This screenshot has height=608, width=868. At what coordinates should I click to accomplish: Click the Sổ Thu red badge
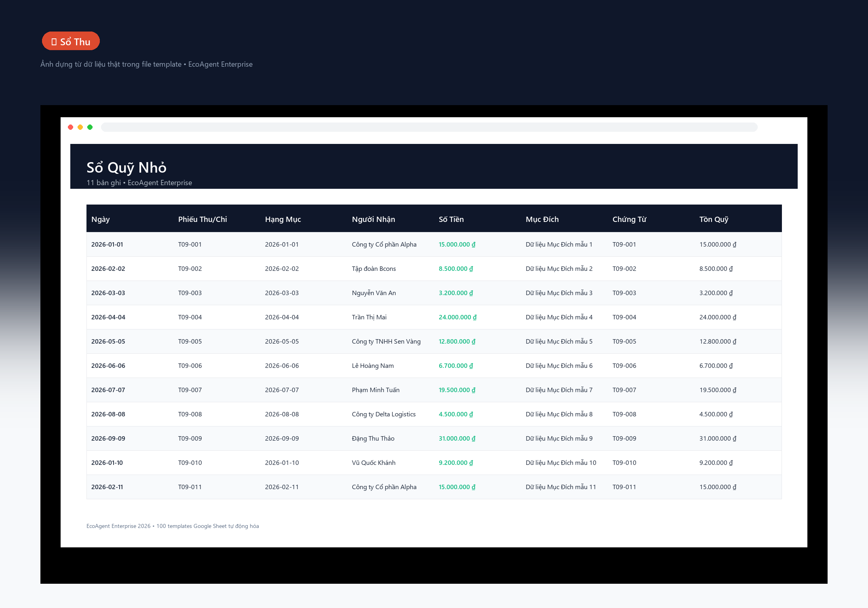pyautogui.click(x=71, y=41)
